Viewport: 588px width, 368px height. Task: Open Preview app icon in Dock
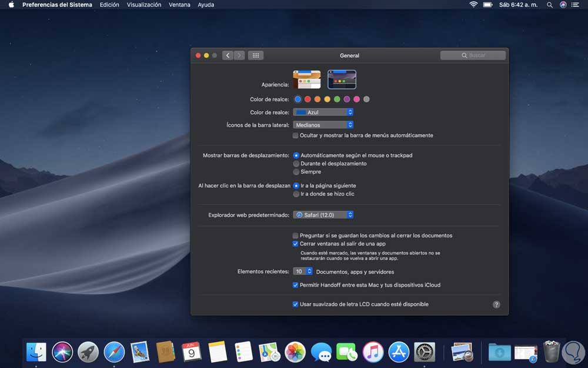click(x=462, y=352)
